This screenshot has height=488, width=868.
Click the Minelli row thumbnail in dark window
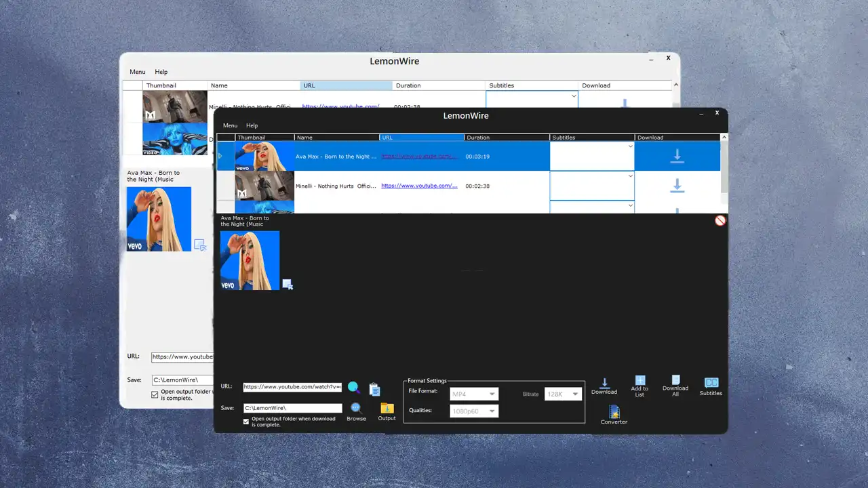point(264,185)
